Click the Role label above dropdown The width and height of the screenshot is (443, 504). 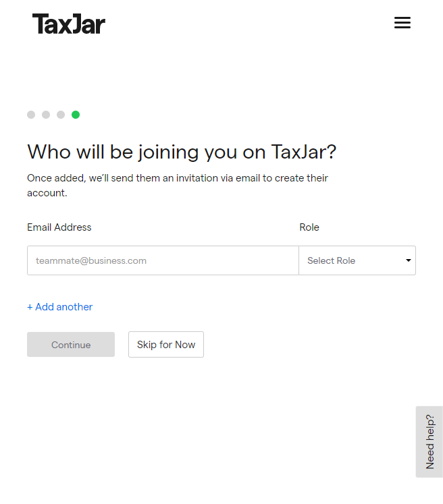click(x=309, y=227)
